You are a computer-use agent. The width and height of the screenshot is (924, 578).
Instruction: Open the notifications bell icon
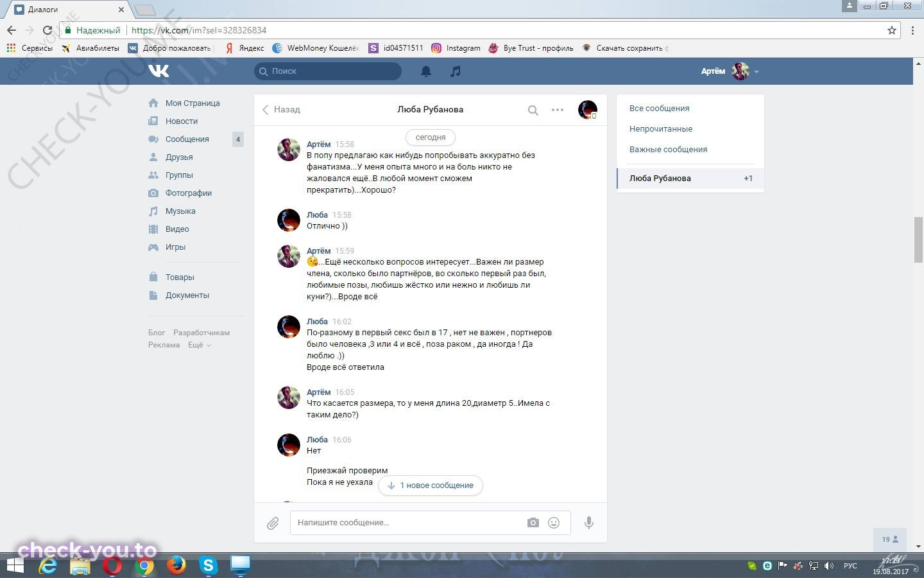pyautogui.click(x=426, y=71)
